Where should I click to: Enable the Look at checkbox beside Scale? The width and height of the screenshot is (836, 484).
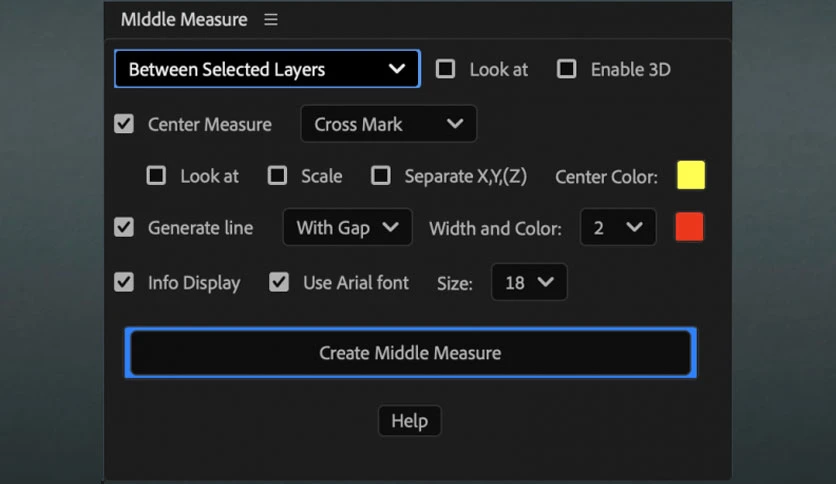156,175
